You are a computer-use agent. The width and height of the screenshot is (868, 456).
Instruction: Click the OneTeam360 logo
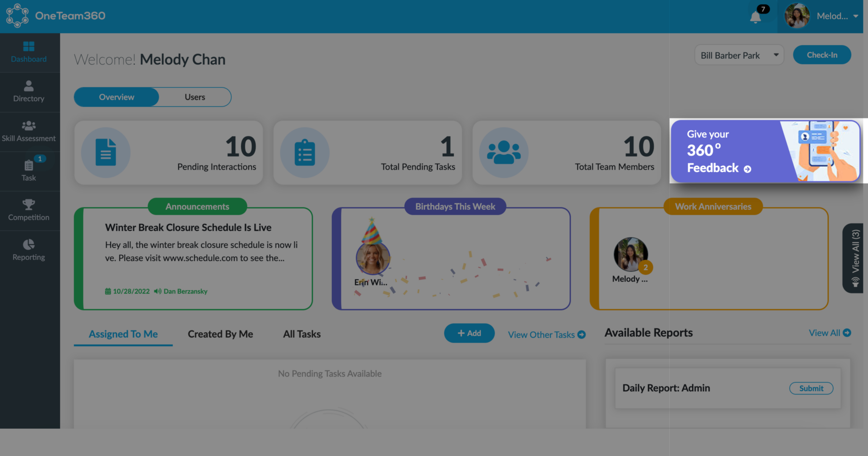56,16
